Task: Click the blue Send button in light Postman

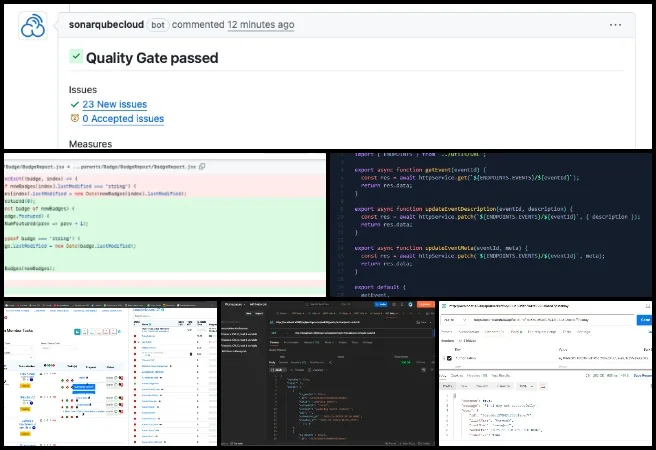Action: click(644, 320)
